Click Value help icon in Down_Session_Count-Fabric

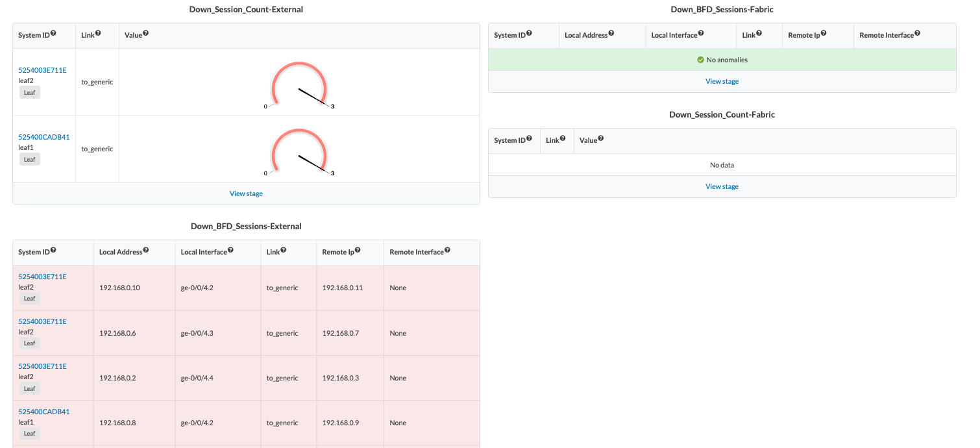601,138
